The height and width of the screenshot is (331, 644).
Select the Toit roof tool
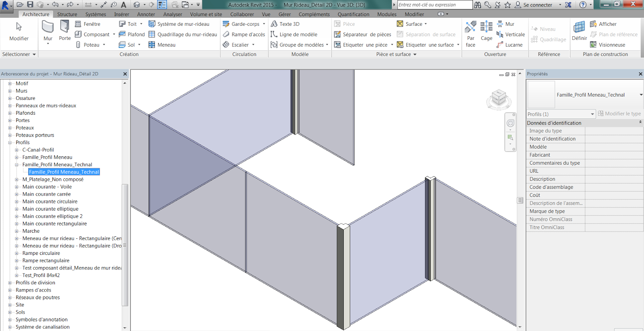click(128, 24)
